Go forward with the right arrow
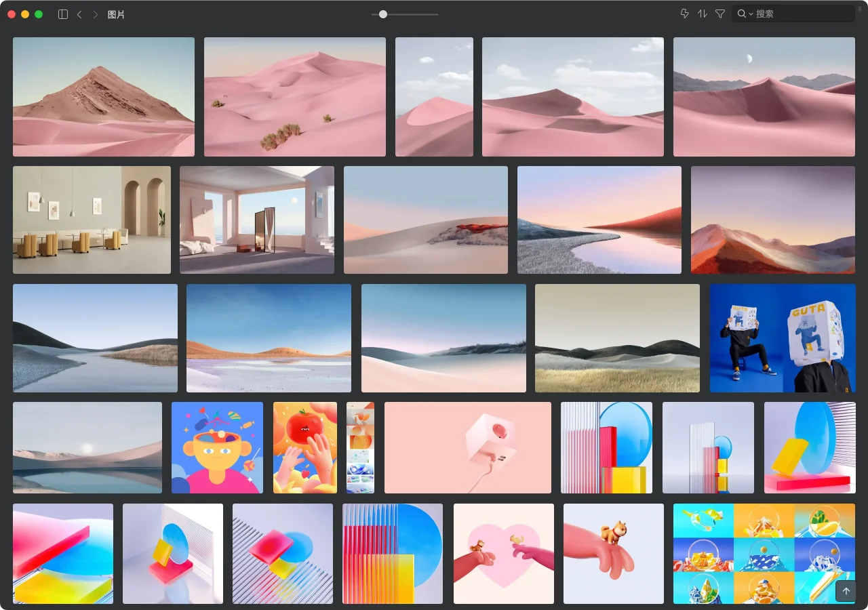868x610 pixels. pyautogui.click(x=95, y=14)
